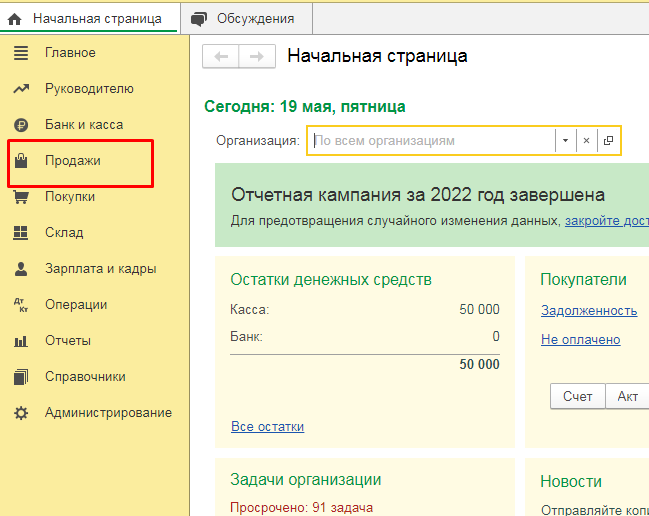Click the stacked pages icon for Справочники
This screenshot has width=649, height=516.
click(x=21, y=377)
